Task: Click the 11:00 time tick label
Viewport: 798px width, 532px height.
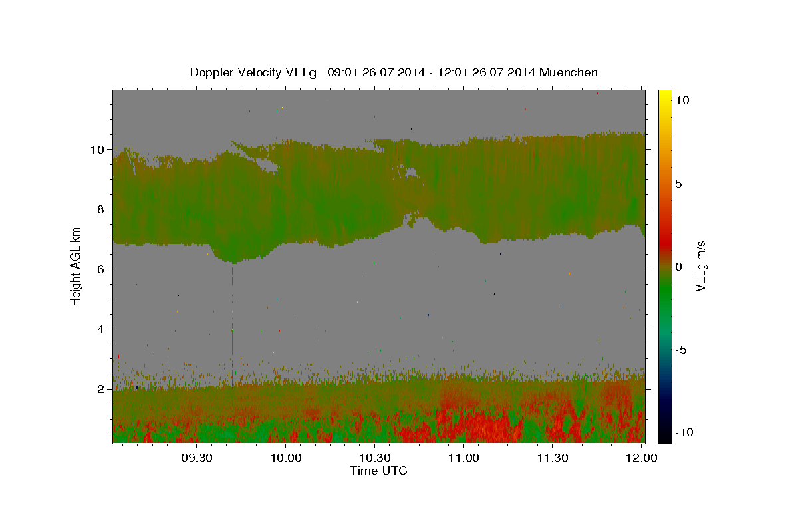Action: coord(464,458)
